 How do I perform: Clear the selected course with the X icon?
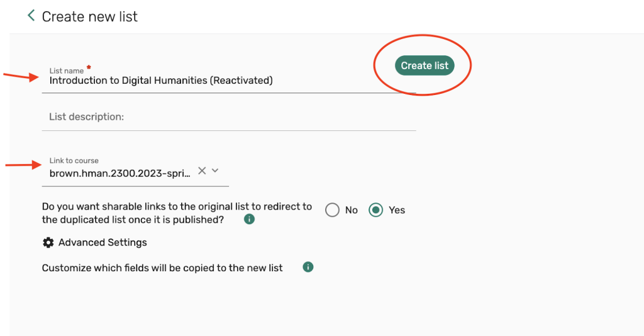point(202,171)
